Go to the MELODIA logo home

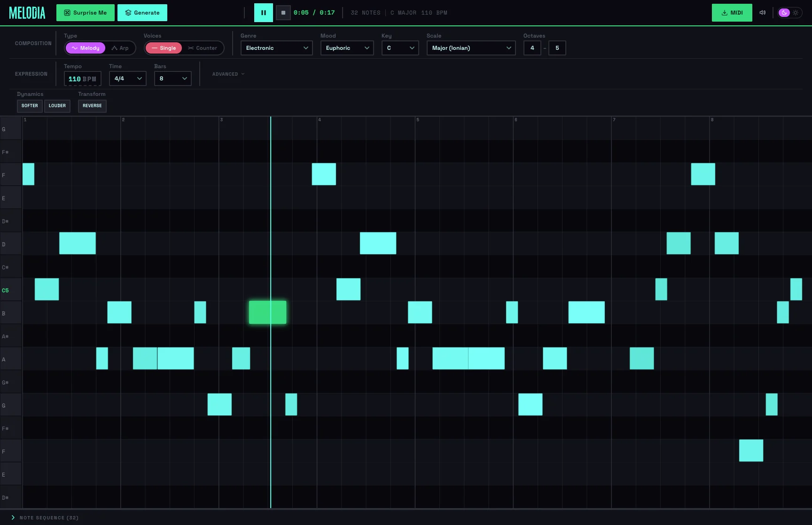(27, 13)
